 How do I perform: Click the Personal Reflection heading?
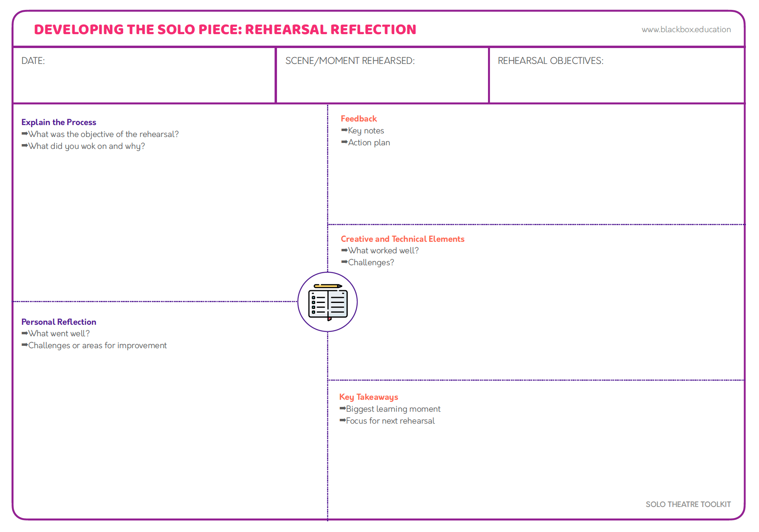(x=59, y=322)
